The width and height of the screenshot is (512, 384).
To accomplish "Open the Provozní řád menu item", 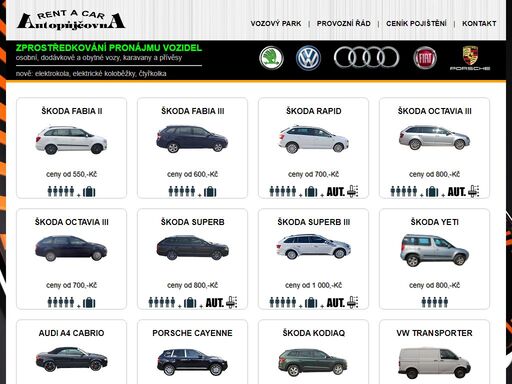I will tap(344, 24).
